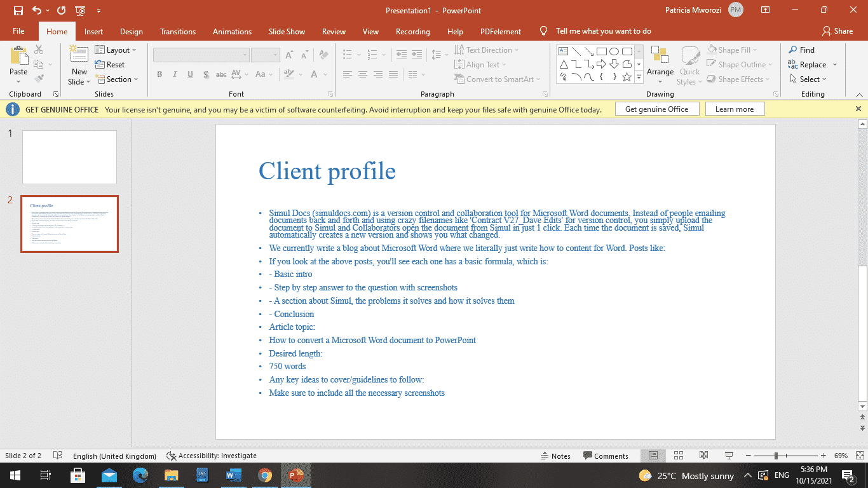
Task: Open the New Slide dropdown
Action: pos(78,72)
